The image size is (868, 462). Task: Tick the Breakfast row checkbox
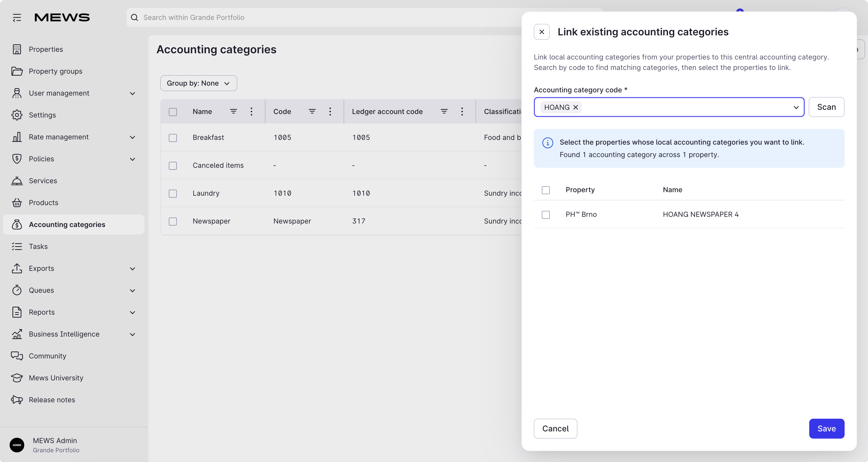pyautogui.click(x=173, y=138)
